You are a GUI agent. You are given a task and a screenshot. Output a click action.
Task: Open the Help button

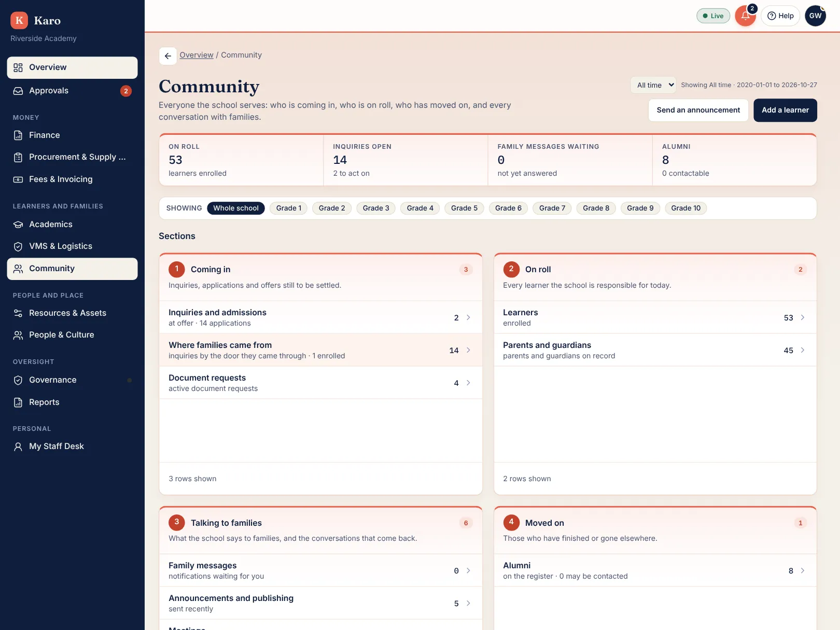click(780, 16)
